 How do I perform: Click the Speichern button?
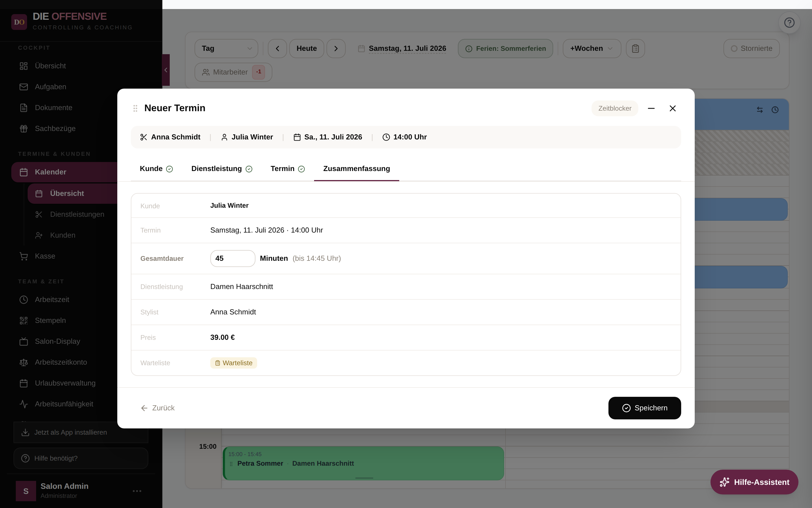coord(645,408)
